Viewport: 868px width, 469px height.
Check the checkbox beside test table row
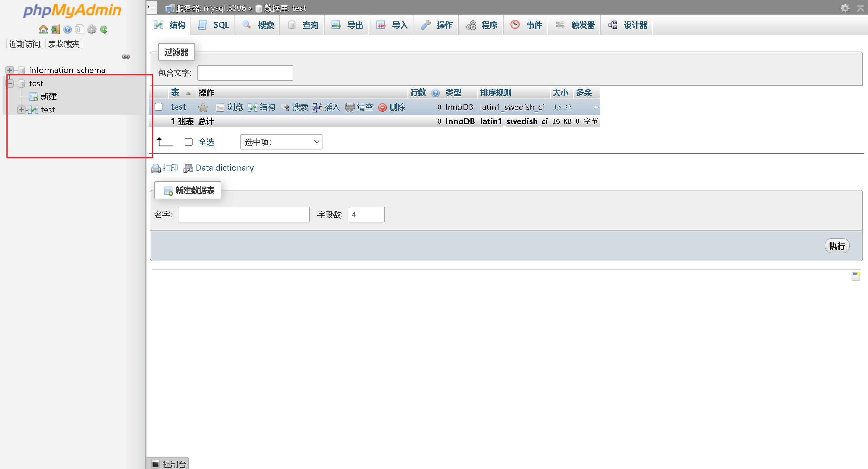(159, 107)
